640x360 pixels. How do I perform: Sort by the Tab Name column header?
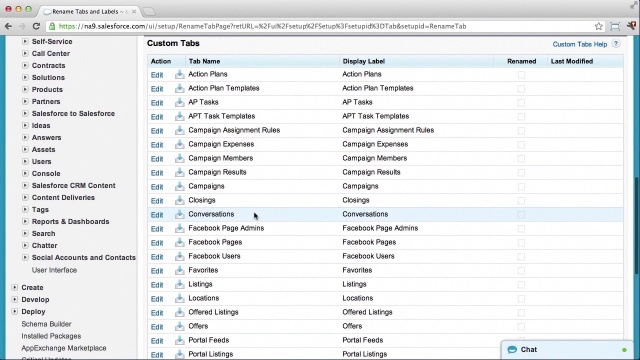coord(204,61)
